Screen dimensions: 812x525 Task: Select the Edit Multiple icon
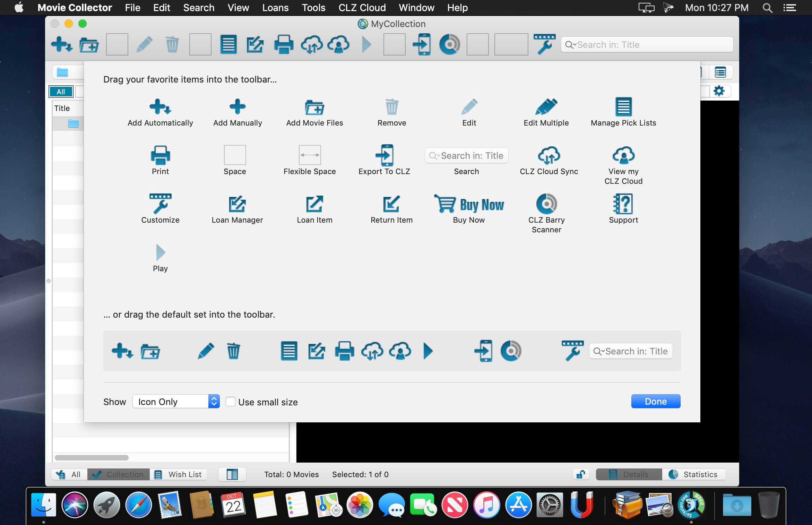(546, 107)
